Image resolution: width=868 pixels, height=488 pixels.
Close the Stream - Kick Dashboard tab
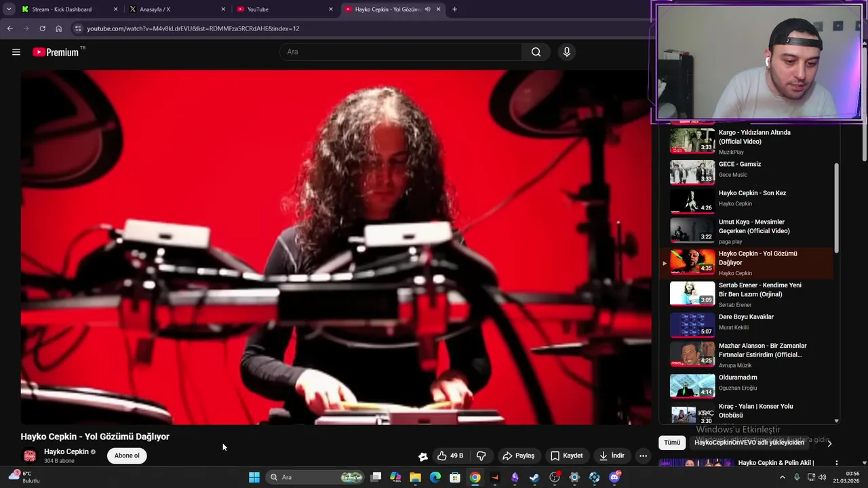click(115, 9)
